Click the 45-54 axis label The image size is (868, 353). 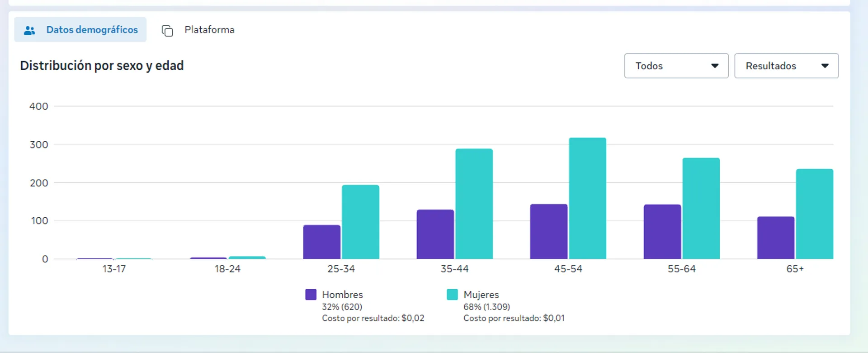[568, 269]
